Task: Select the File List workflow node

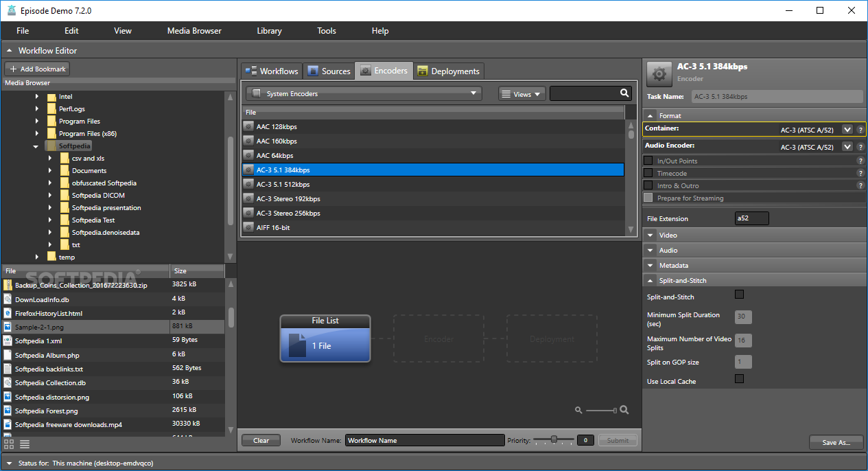Action: click(x=325, y=338)
